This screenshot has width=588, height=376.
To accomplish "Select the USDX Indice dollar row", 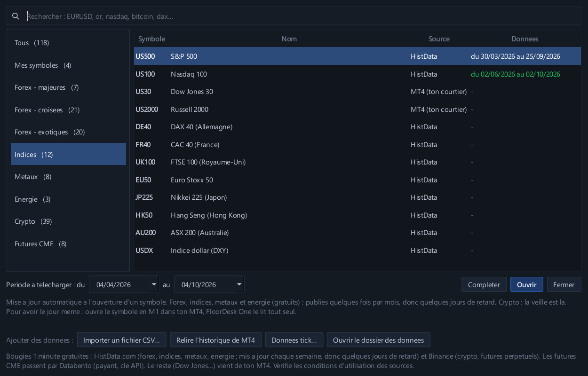I will click(x=358, y=251).
